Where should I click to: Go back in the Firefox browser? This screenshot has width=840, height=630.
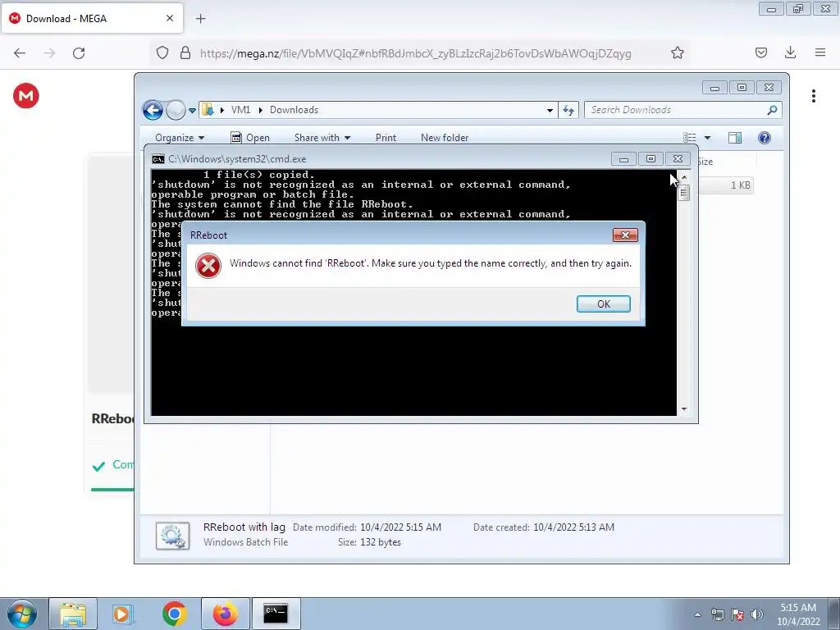pos(20,53)
